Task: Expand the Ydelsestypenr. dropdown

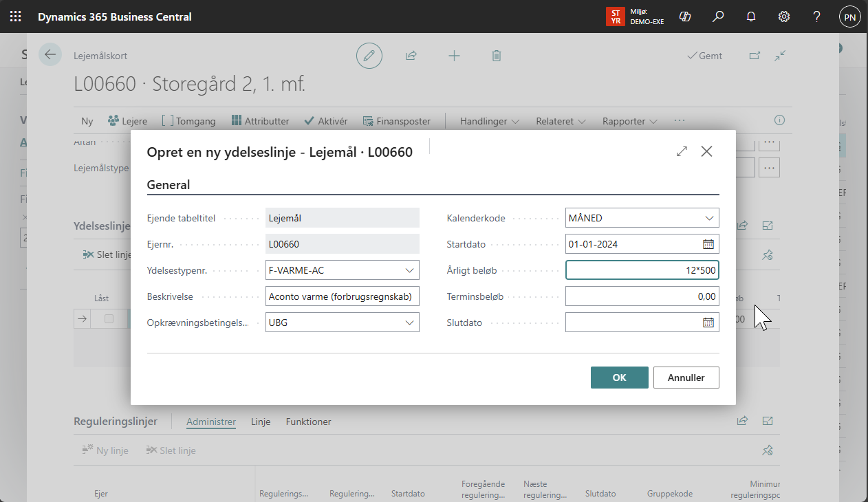Action: 409,270
